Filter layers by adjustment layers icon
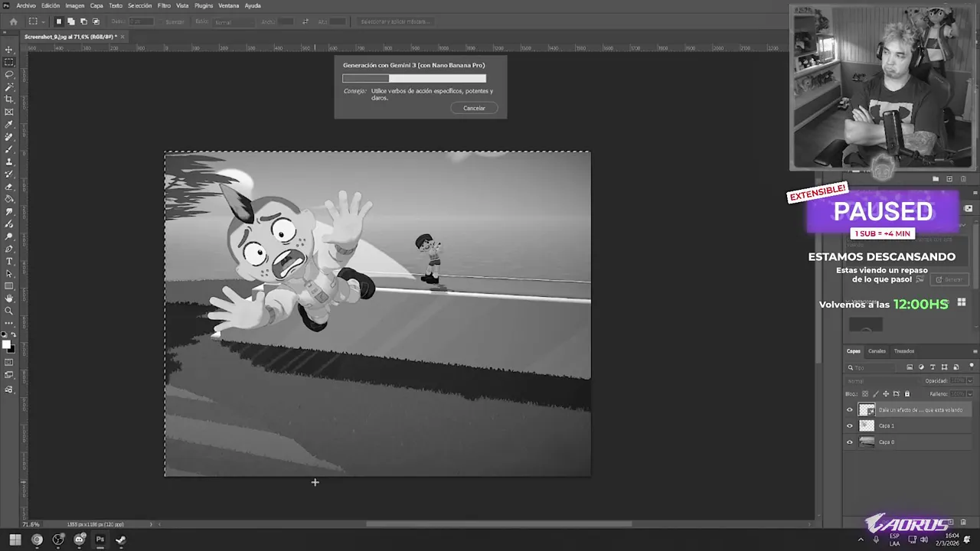 pos(921,367)
